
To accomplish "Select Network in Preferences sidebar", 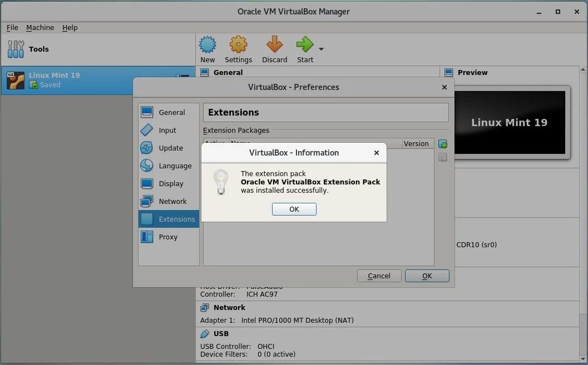I will 169,202.
